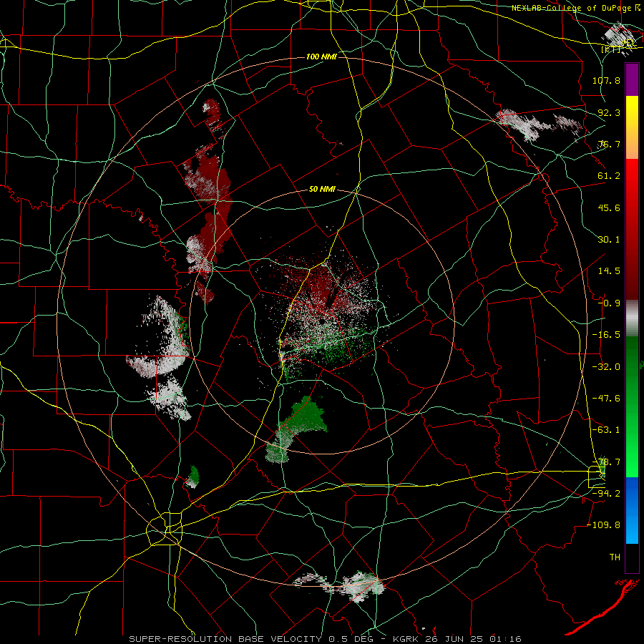Select the 30.1 velocity scale value
644x644 pixels.
click(609, 240)
